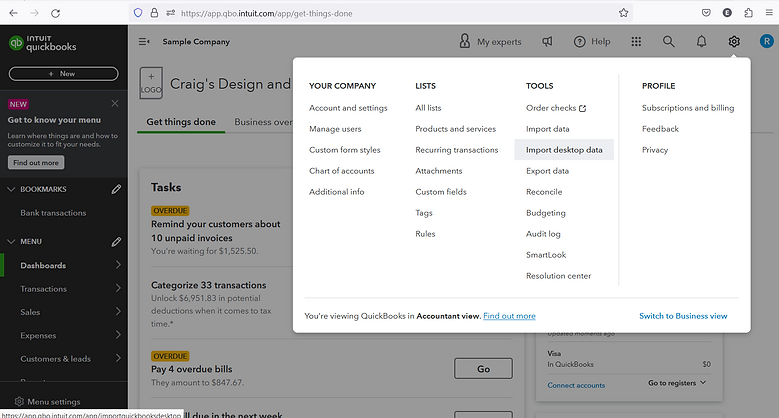779x418 pixels.
Task: Expand the Transactions menu chevron
Action: tap(118, 288)
